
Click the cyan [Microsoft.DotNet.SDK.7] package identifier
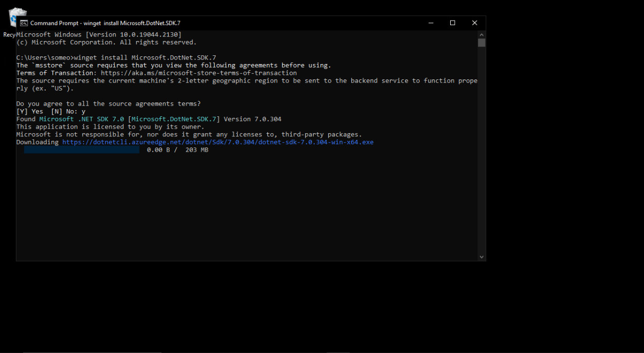pyautogui.click(x=174, y=119)
